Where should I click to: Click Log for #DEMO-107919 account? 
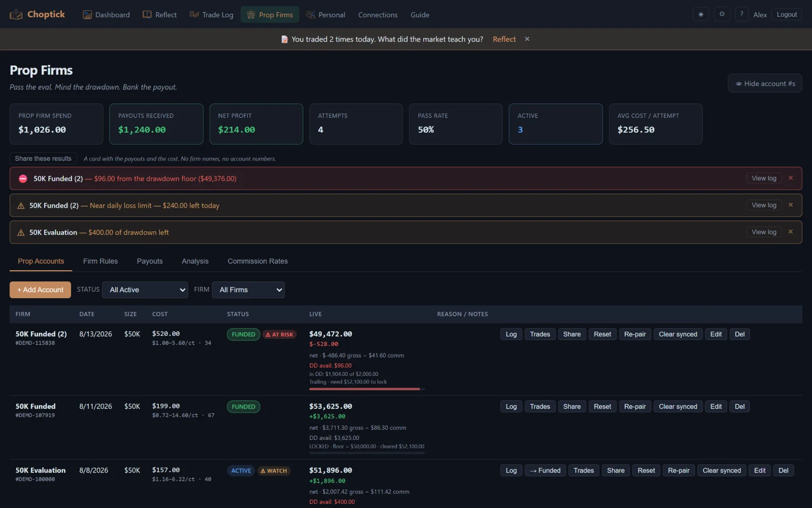tap(511, 406)
